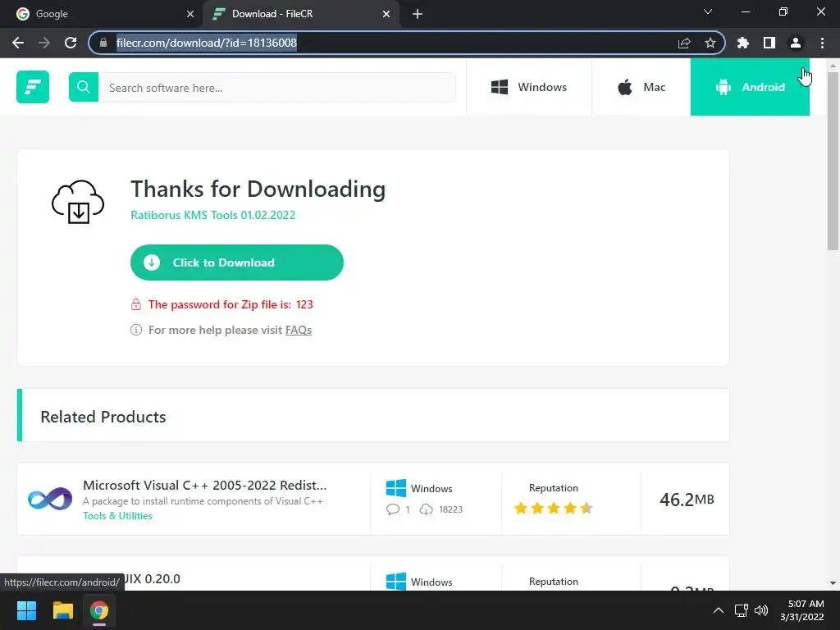
Task: Open Microsoft Visual C++ 2005-2022 Redist product
Action: pos(204,486)
